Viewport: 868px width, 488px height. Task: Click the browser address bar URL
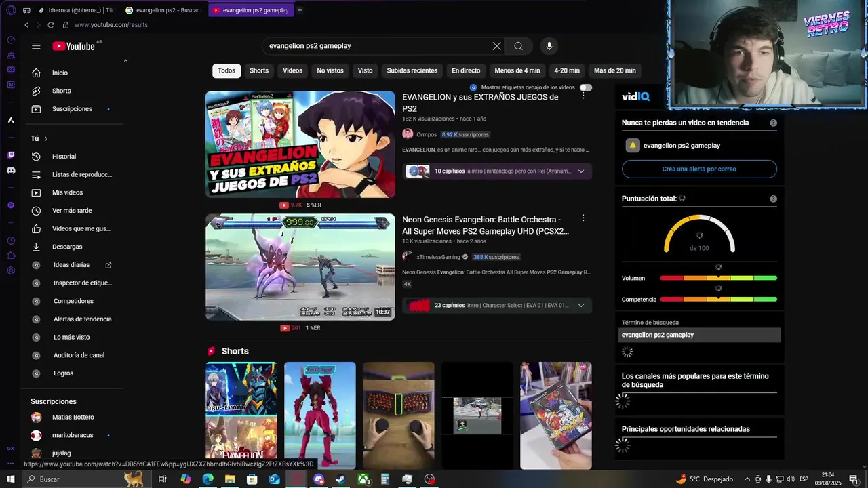[x=111, y=25]
